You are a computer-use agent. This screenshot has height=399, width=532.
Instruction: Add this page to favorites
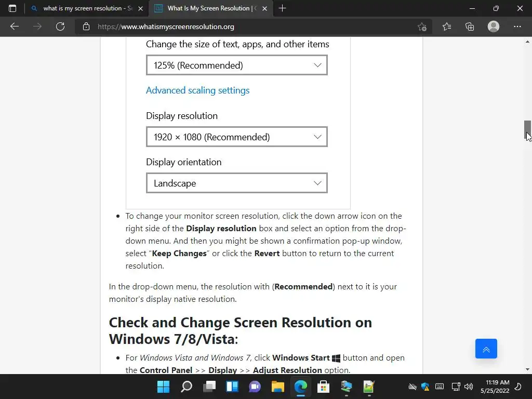422,26
